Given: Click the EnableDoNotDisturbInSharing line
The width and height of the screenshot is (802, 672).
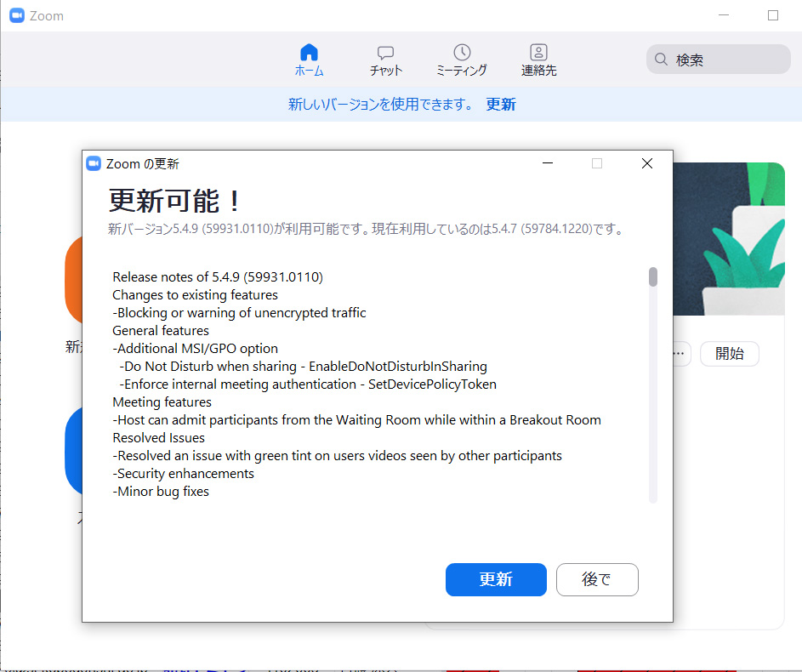Looking at the screenshot, I should [x=303, y=367].
